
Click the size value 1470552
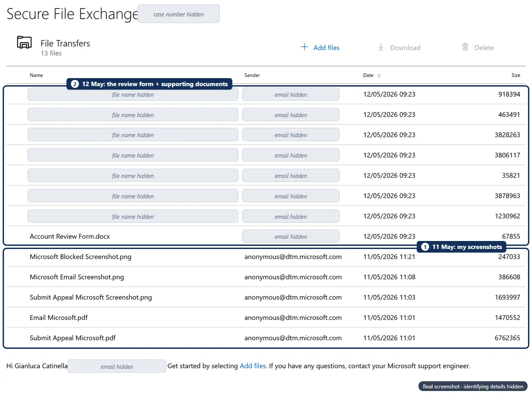[x=507, y=318]
